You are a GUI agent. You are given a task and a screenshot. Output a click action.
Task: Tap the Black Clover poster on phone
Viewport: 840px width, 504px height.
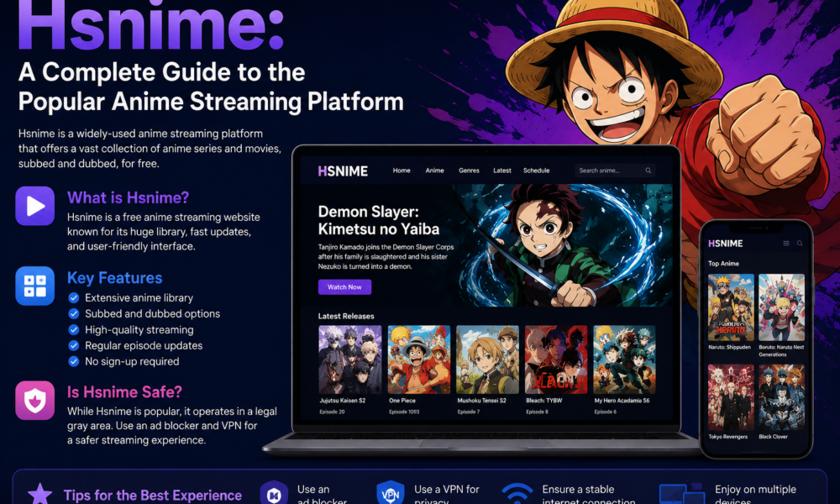coord(781,397)
